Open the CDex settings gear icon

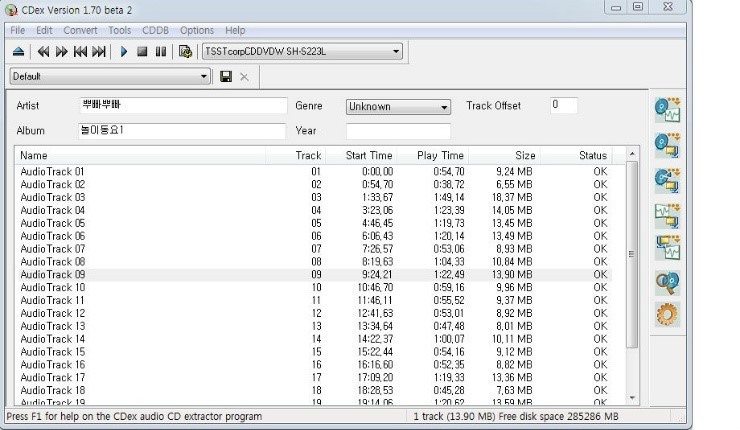[x=666, y=315]
